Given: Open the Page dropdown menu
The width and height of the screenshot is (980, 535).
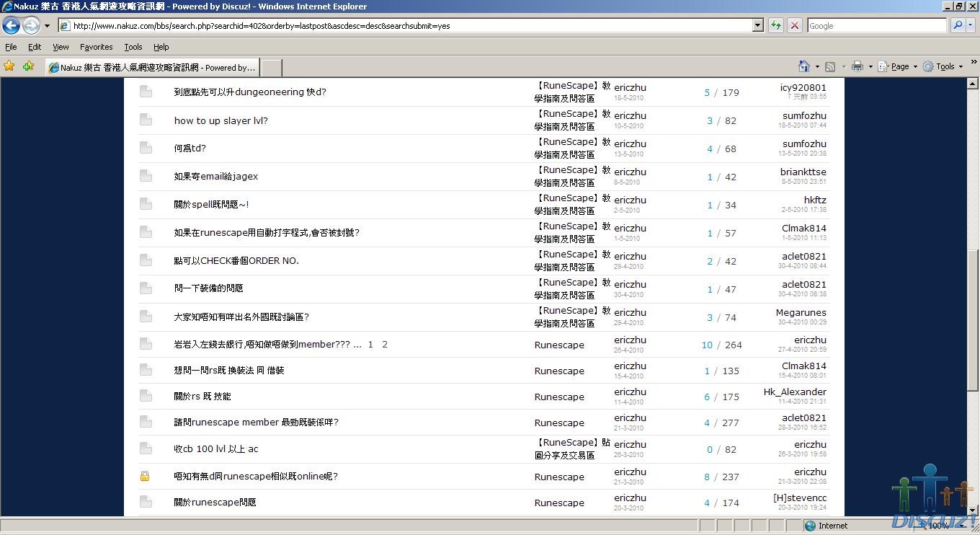Looking at the screenshot, I should click(x=899, y=66).
